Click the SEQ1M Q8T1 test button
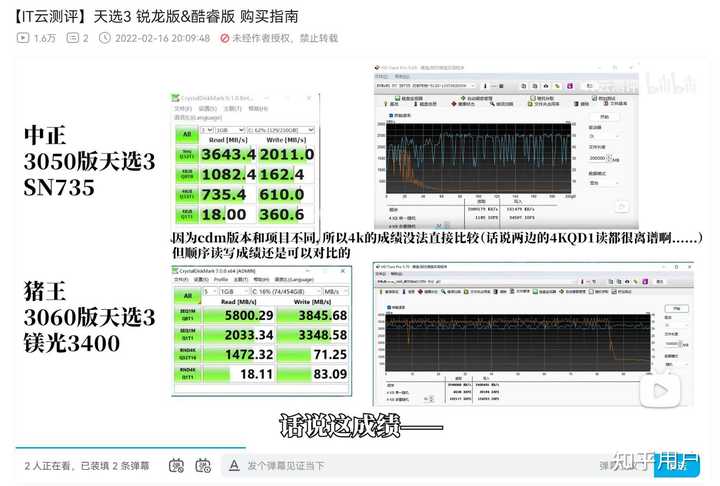720x486 pixels. (x=187, y=315)
